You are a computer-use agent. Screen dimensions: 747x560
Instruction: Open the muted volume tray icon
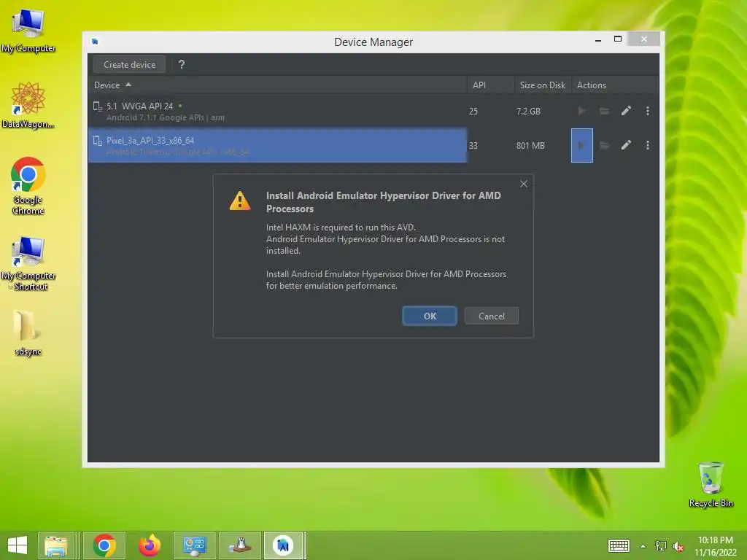click(678, 546)
